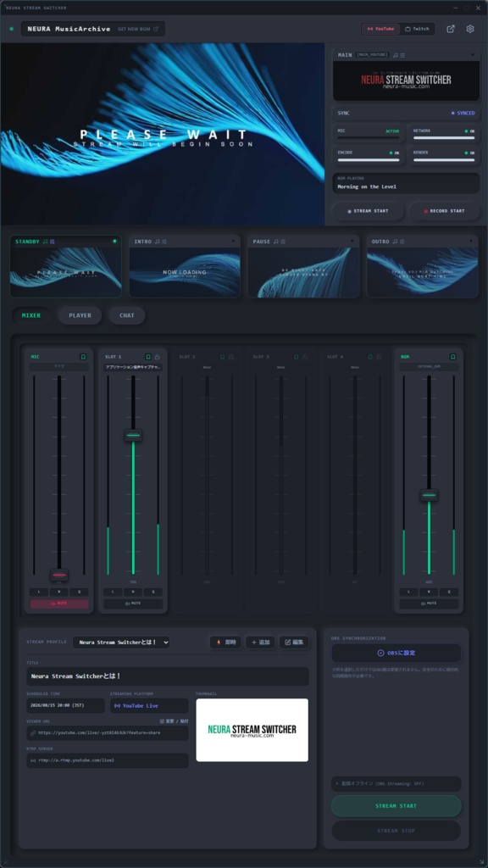This screenshot has width=488, height=868.
Task: Toggle the N button on BGM channel
Action: [429, 592]
